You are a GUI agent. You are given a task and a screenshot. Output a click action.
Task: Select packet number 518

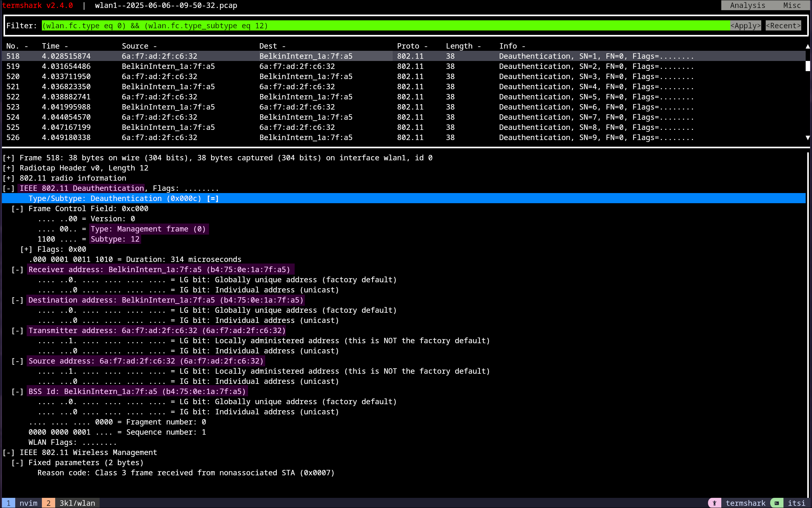[x=404, y=56]
